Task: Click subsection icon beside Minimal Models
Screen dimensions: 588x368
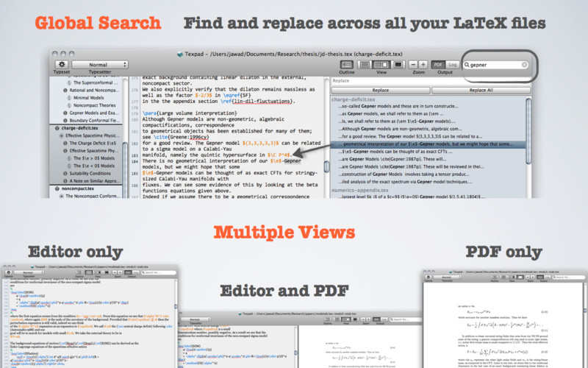Action: pyautogui.click(x=69, y=98)
